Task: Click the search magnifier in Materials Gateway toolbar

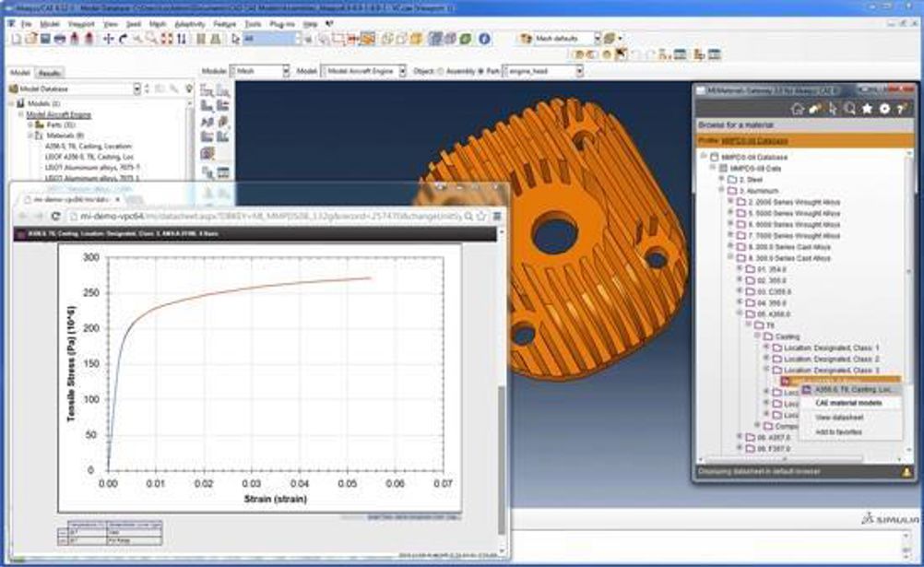Action: pos(849,109)
